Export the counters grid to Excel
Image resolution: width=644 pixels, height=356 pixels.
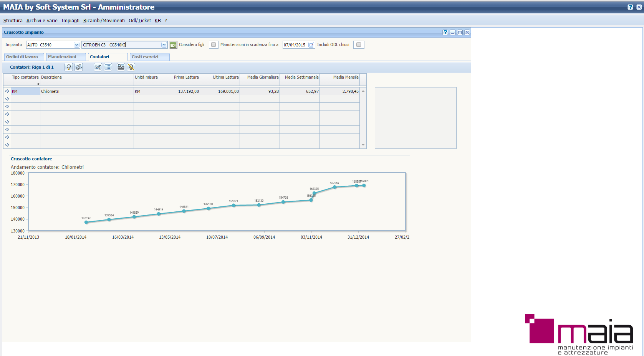pos(98,67)
